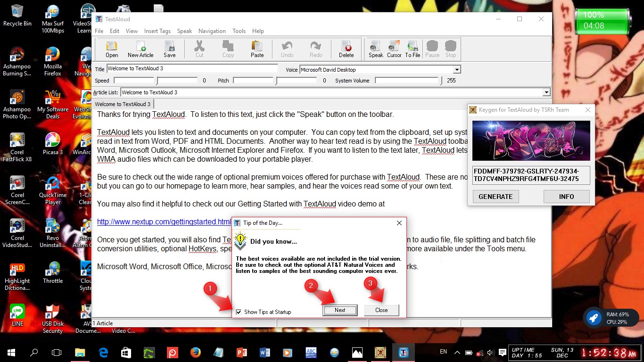Select the HighLight Dictionary desktop icon
The width and height of the screenshot is (644, 362).
(x=17, y=276)
